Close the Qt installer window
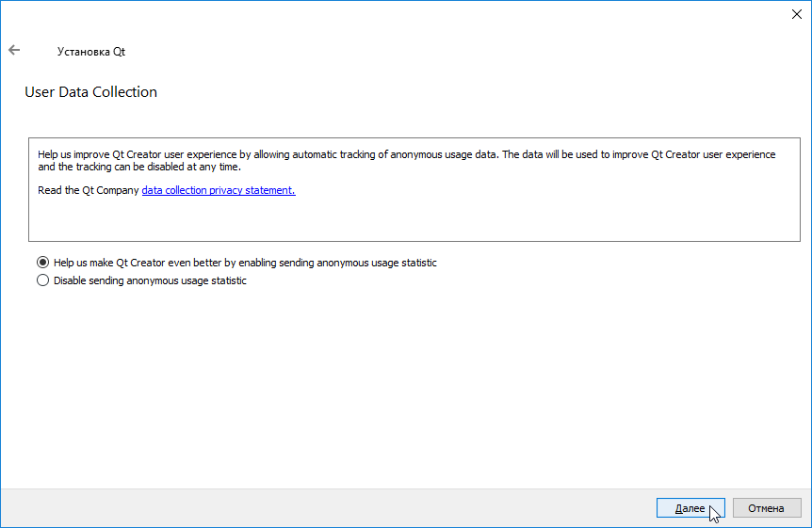This screenshot has height=528, width=812. pos(797,13)
